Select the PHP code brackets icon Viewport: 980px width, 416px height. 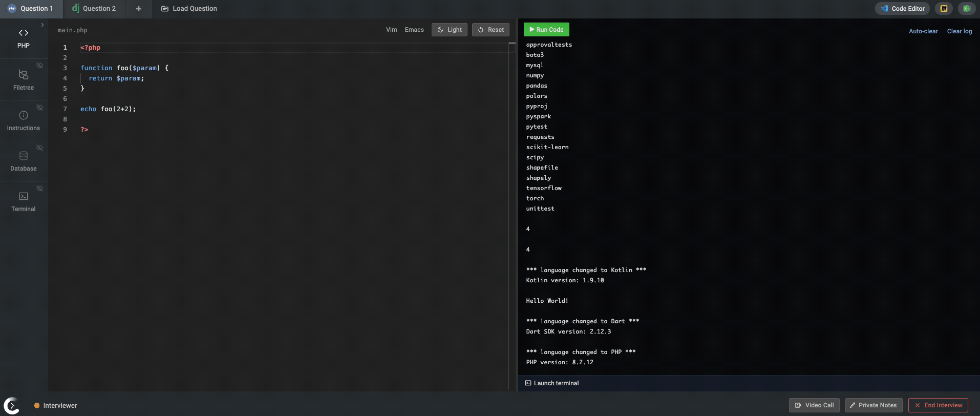[24, 33]
